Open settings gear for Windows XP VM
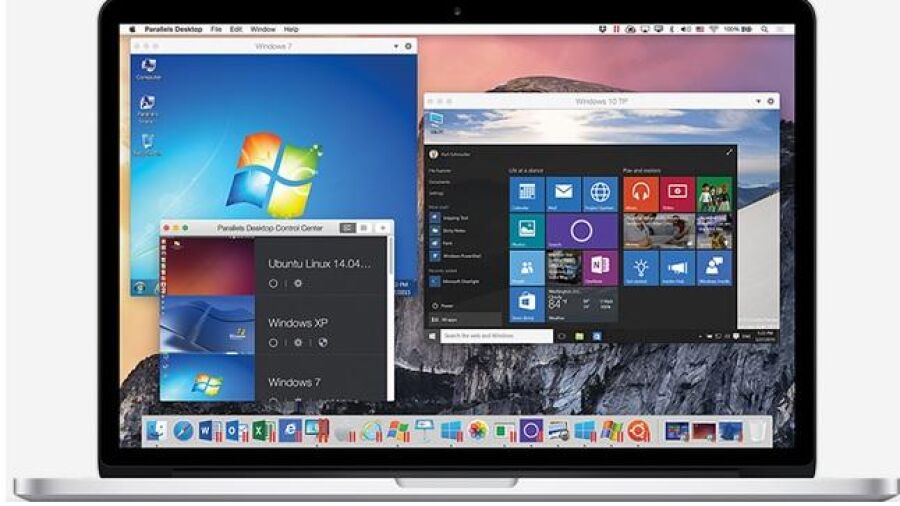The image size is (900, 506). 298,342
